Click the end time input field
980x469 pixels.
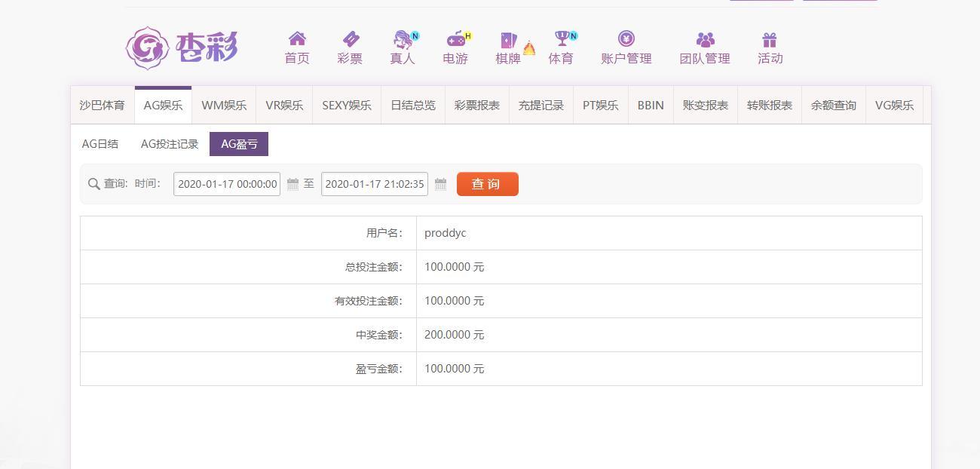click(375, 184)
